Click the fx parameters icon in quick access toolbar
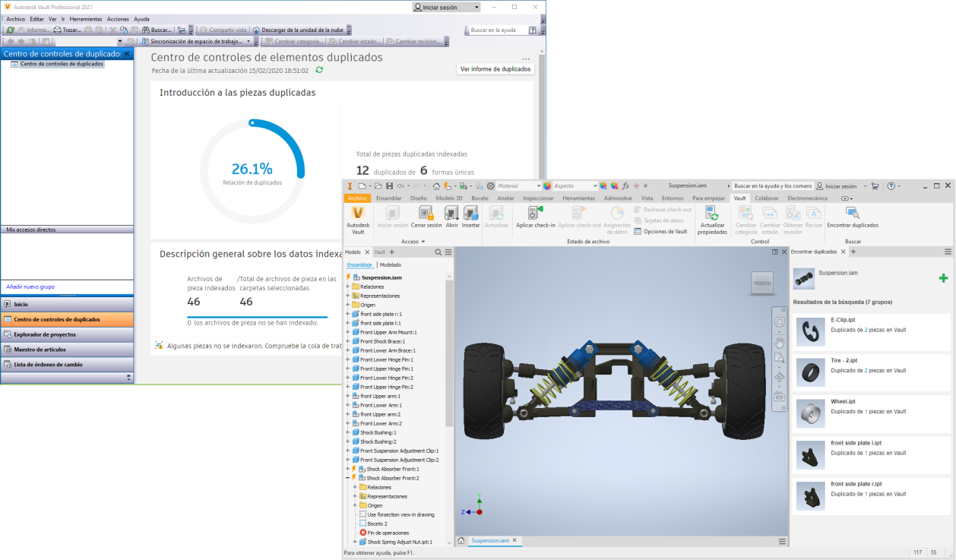The image size is (956, 560). [625, 185]
